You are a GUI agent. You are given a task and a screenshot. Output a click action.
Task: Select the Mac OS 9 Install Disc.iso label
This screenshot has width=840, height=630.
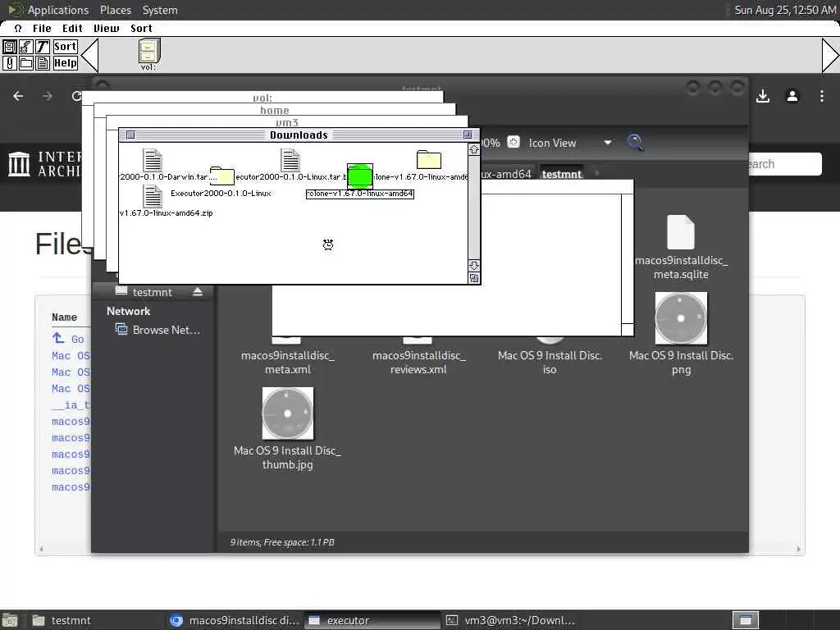[550, 362]
